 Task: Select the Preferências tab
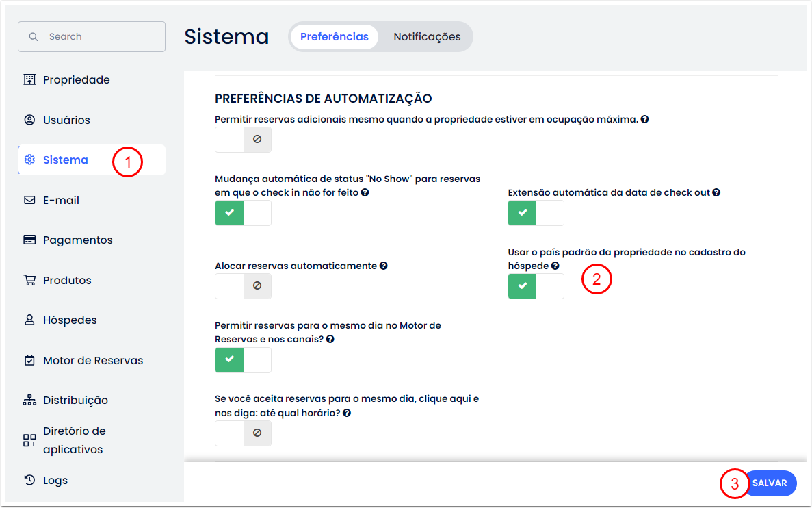point(335,37)
